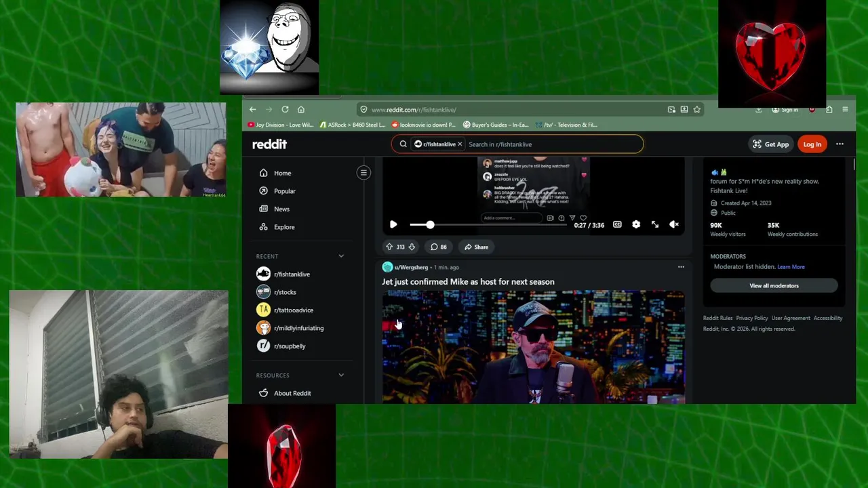Viewport: 868px width, 488px height.
Task: Click the reddit logo
Action: tap(269, 144)
